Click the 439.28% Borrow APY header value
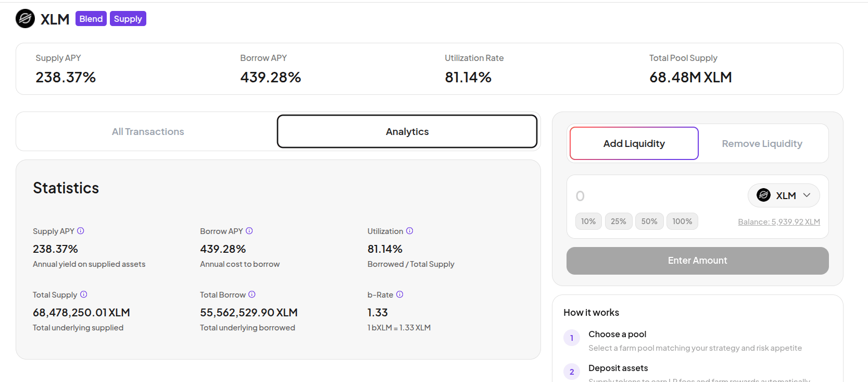 pos(271,77)
